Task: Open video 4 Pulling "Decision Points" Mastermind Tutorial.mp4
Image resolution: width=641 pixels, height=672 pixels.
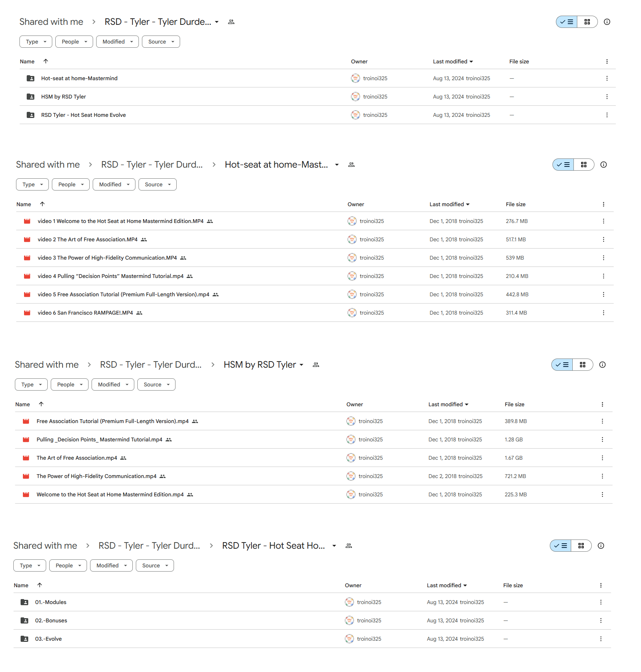Action: pyautogui.click(x=111, y=276)
